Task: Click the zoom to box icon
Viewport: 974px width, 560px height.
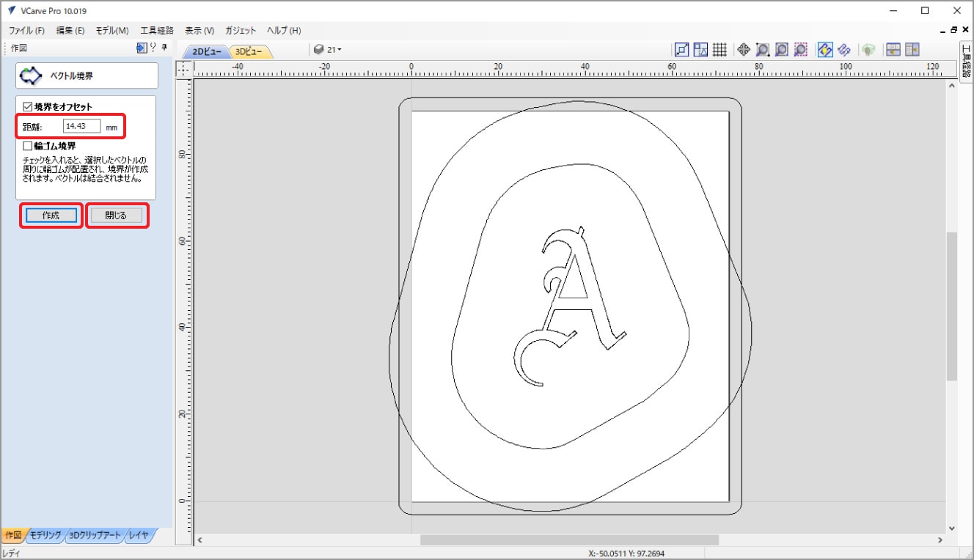Action: click(x=763, y=50)
